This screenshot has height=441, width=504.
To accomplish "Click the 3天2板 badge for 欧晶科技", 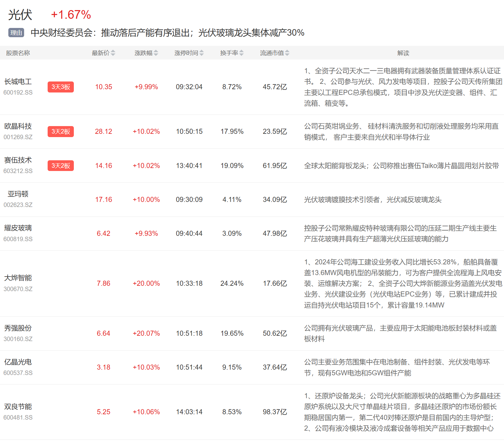I will (61, 131).
